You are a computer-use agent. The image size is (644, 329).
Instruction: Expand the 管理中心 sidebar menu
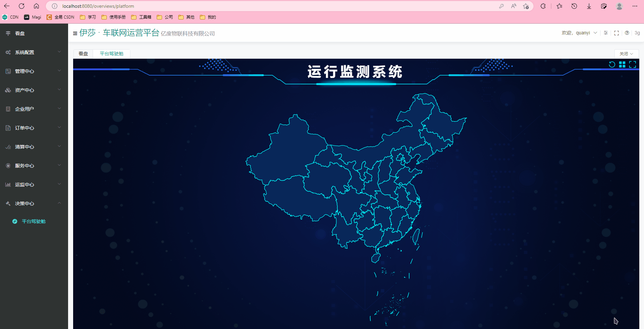34,71
